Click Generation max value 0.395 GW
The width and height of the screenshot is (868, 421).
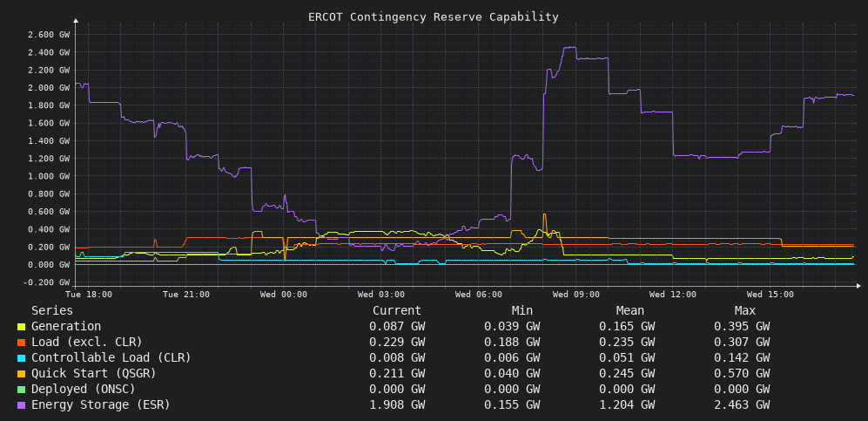742,327
